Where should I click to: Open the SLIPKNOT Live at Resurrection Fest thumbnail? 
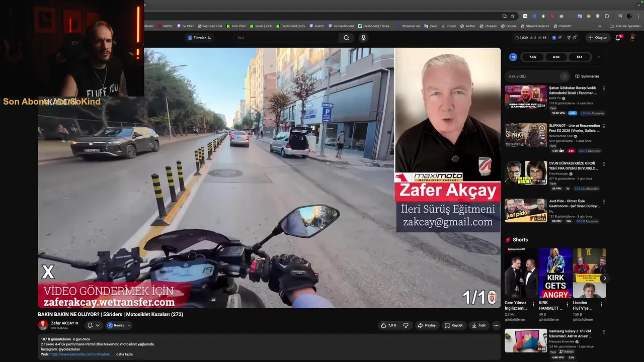tap(526, 135)
